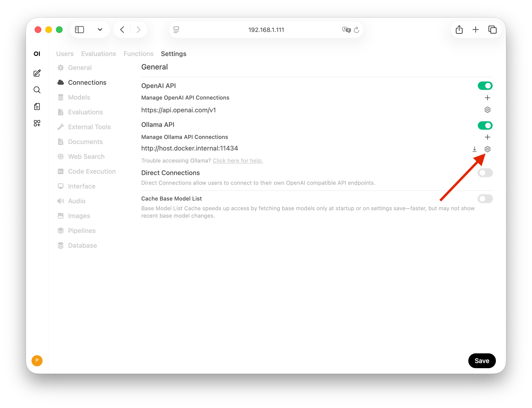The image size is (532, 408).
Task: Turn off the Ollama API switch
Action: pos(485,125)
